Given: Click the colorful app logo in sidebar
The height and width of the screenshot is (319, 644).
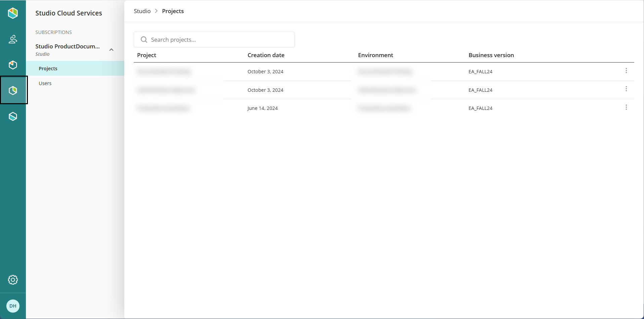Looking at the screenshot, I should click(x=13, y=13).
